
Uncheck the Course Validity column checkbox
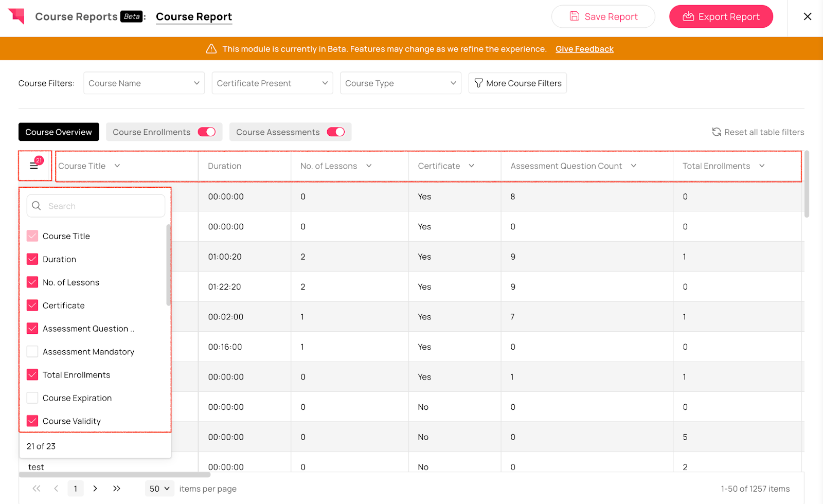click(x=32, y=421)
